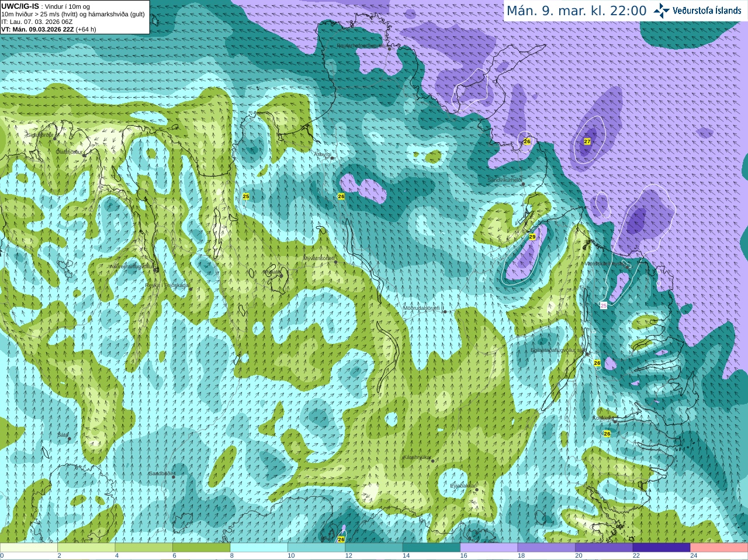Screen dimensions: 748x560
Task: Click the legend scale number 20
Action: point(579,556)
